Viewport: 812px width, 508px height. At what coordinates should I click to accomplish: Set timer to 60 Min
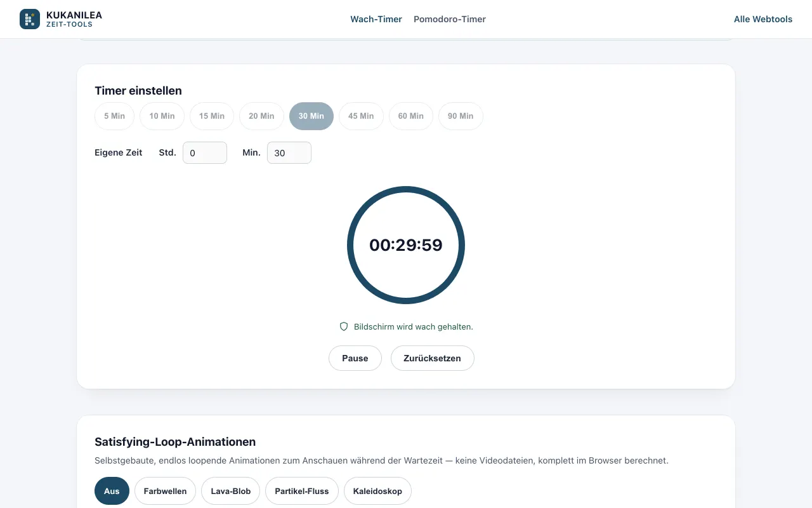coord(411,116)
